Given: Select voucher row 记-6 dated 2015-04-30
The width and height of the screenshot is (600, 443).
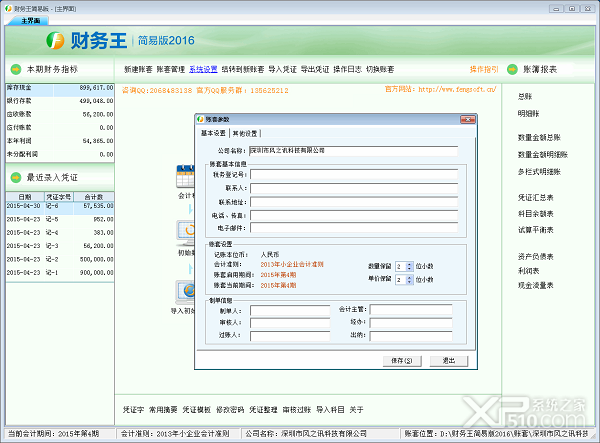Looking at the screenshot, I should (60, 206).
